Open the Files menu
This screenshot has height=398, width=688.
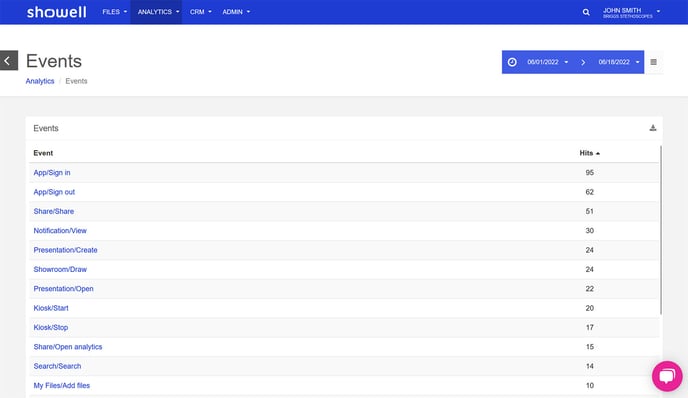(x=115, y=12)
